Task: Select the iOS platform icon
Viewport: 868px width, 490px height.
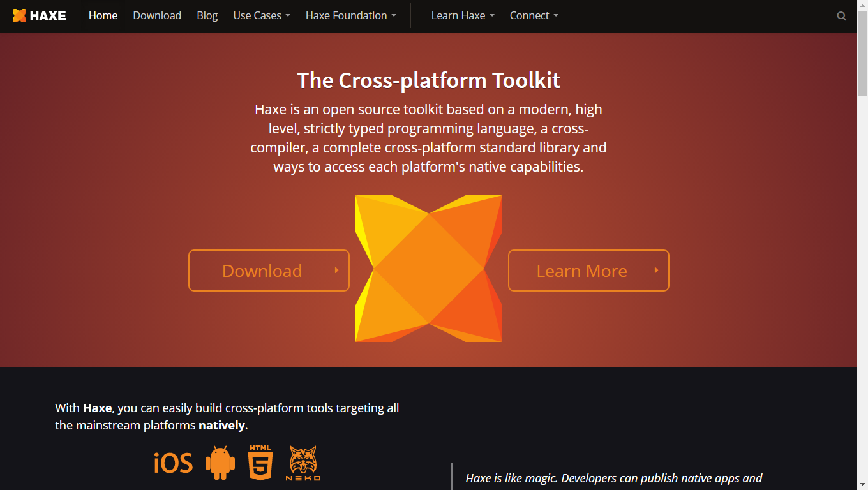Action: (173, 463)
